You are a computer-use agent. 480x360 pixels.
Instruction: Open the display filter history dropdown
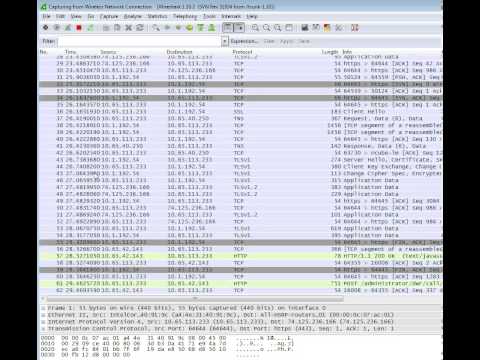(x=225, y=41)
